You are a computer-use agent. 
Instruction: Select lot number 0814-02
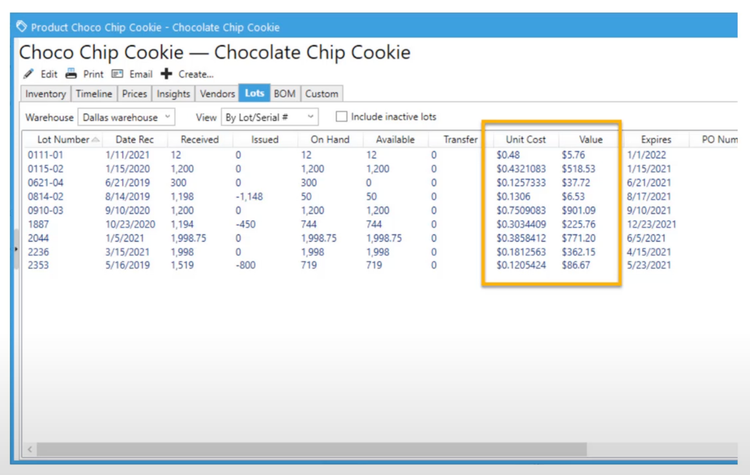[x=45, y=197]
